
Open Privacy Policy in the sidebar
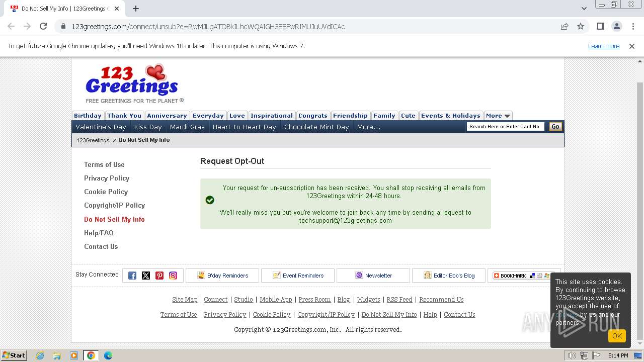[x=107, y=178]
